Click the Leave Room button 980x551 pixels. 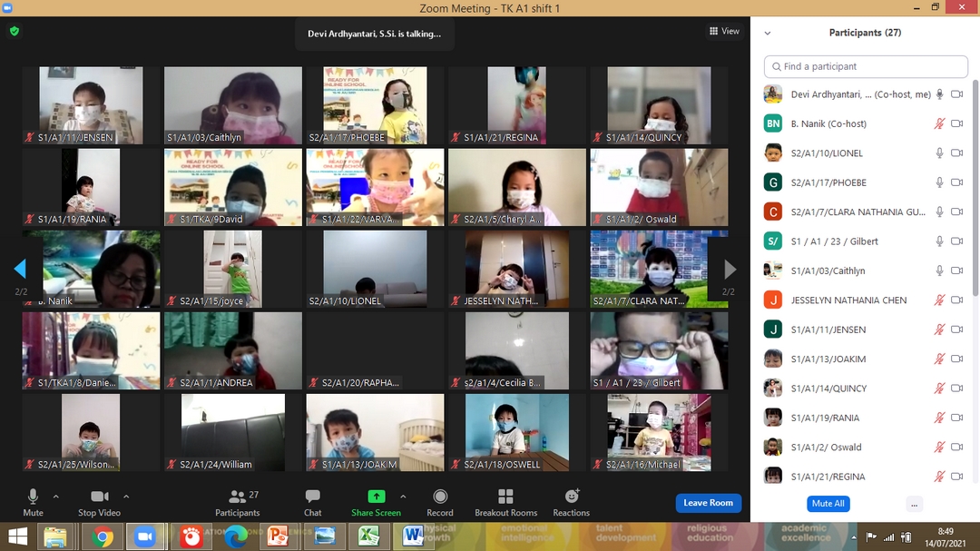[x=708, y=503]
